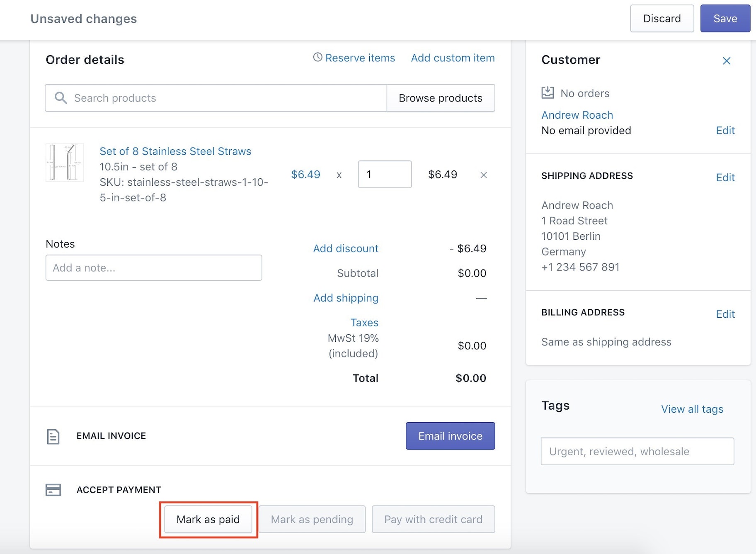
Task: Save the unsaved changes
Action: pos(725,19)
